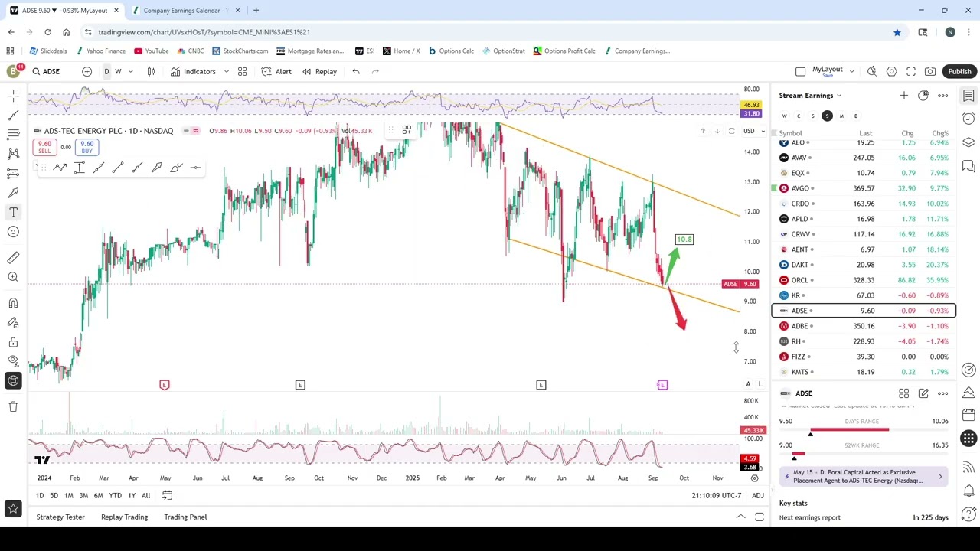Viewport: 980px width, 551px height.
Task: Select ADBE row in watchlist
Action: 864,326
